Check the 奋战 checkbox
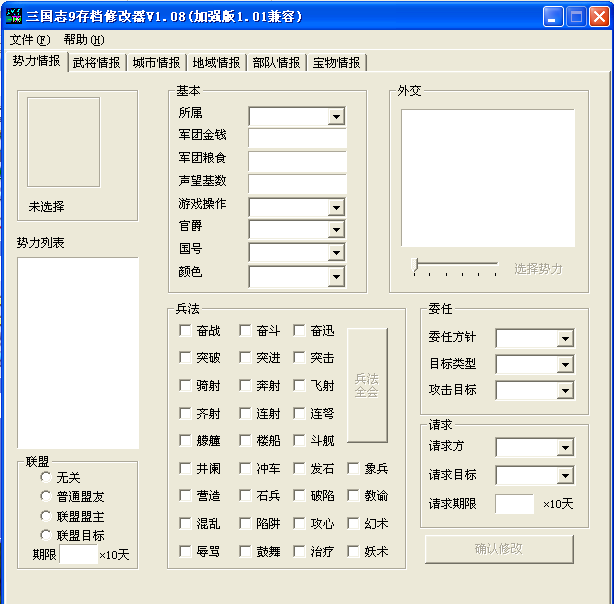 [x=185, y=330]
